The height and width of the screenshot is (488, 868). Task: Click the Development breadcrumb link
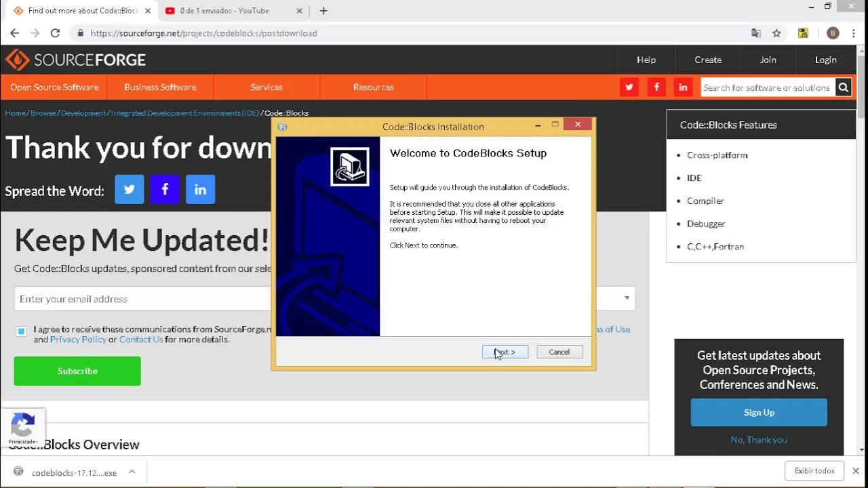tap(83, 113)
